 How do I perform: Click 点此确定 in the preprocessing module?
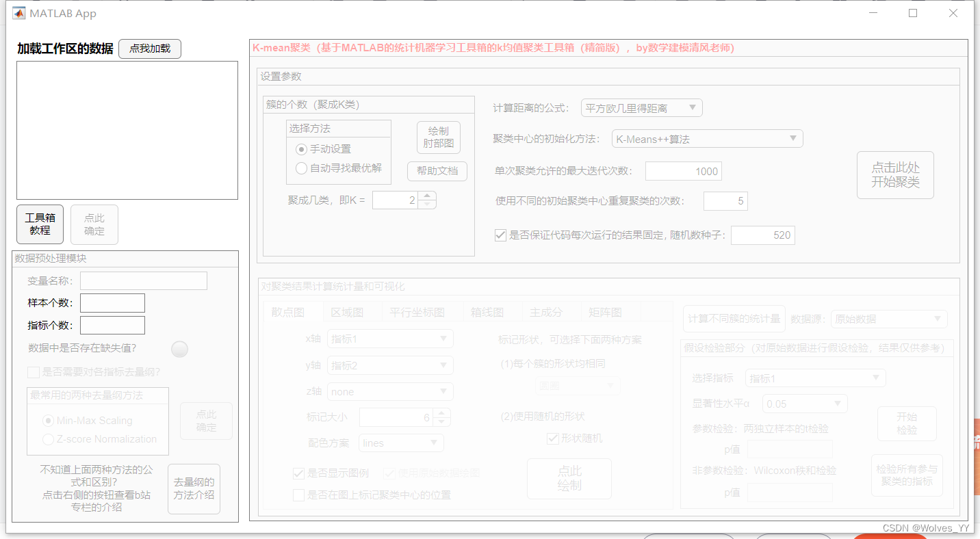coord(206,421)
